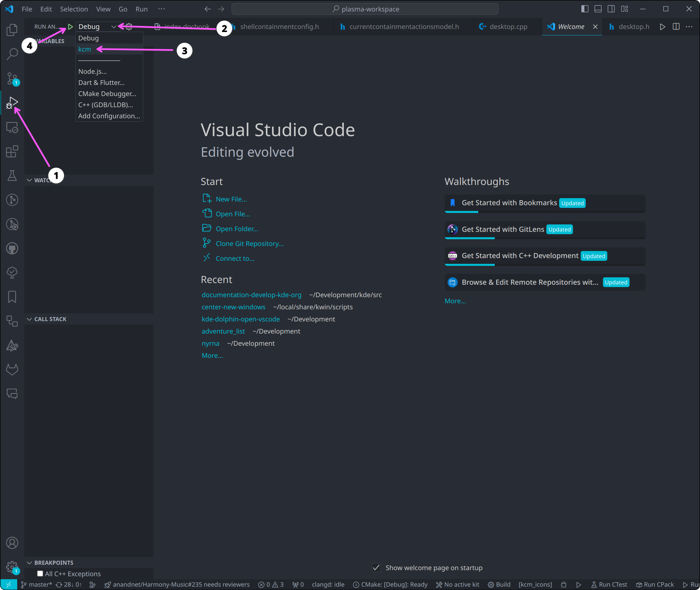This screenshot has height=590, width=700.
Task: Choose C++ (GDB/LLDB)... configuration
Action: [110, 105]
